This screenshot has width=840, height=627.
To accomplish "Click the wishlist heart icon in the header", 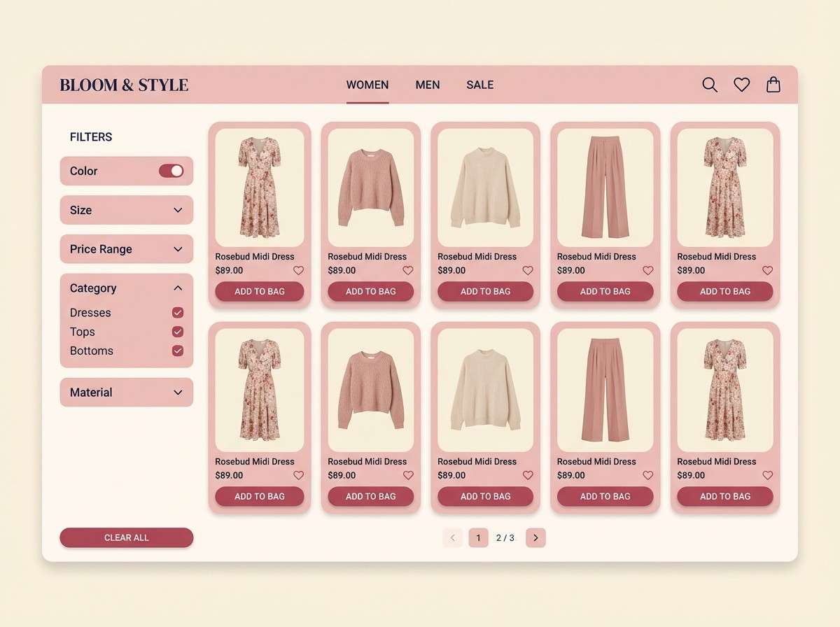I will click(x=741, y=85).
